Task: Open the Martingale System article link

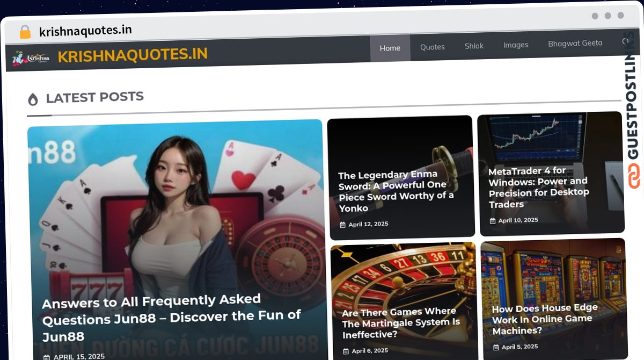Action: click(401, 323)
